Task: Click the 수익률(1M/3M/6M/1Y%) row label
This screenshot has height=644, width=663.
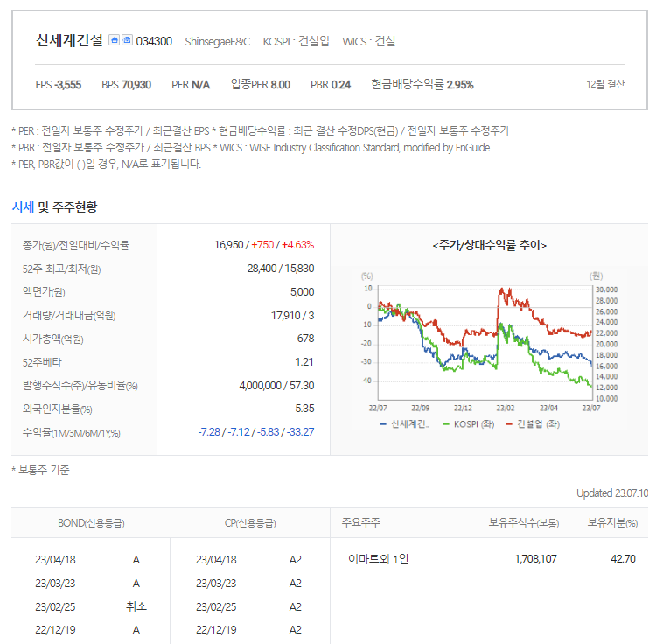Action: (72, 433)
